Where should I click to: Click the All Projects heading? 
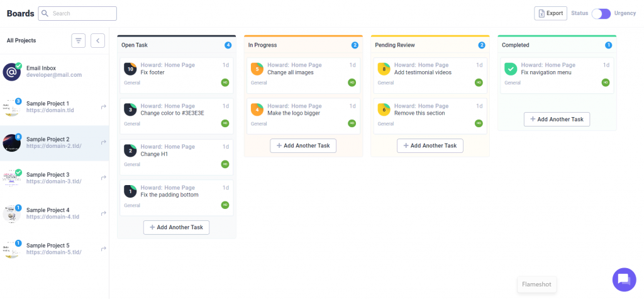(x=21, y=41)
